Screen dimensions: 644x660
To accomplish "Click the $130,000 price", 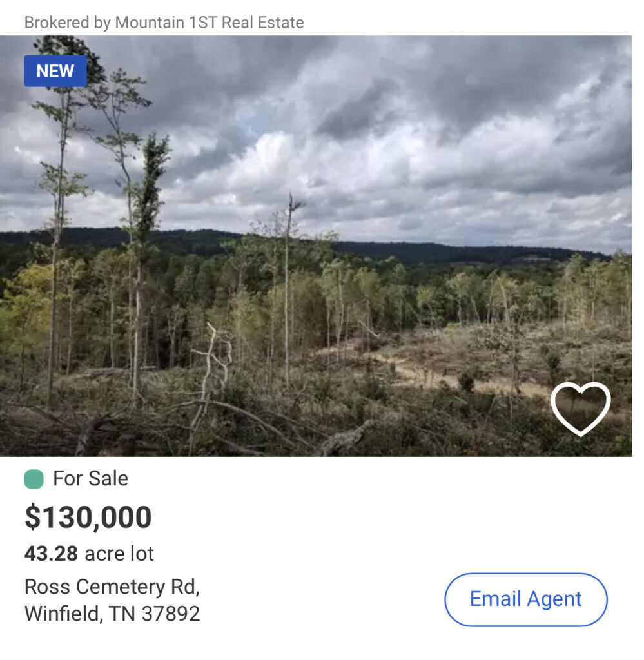I will coord(88,517).
